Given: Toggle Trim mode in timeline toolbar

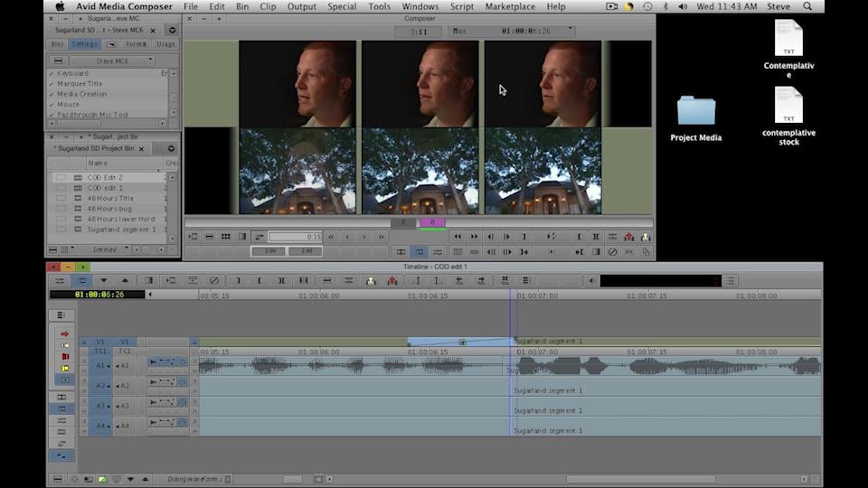Looking at the screenshot, I should pyautogui.click(x=82, y=281).
